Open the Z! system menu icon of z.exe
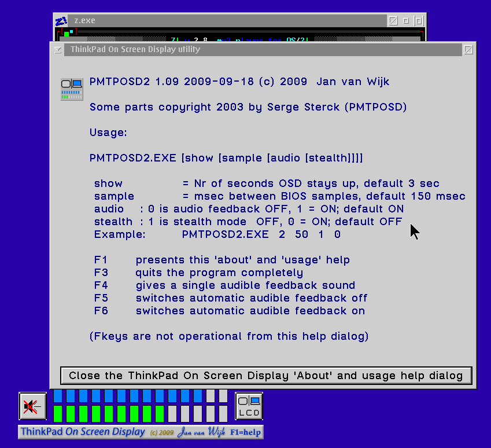The height and width of the screenshot is (448, 491). click(x=61, y=21)
